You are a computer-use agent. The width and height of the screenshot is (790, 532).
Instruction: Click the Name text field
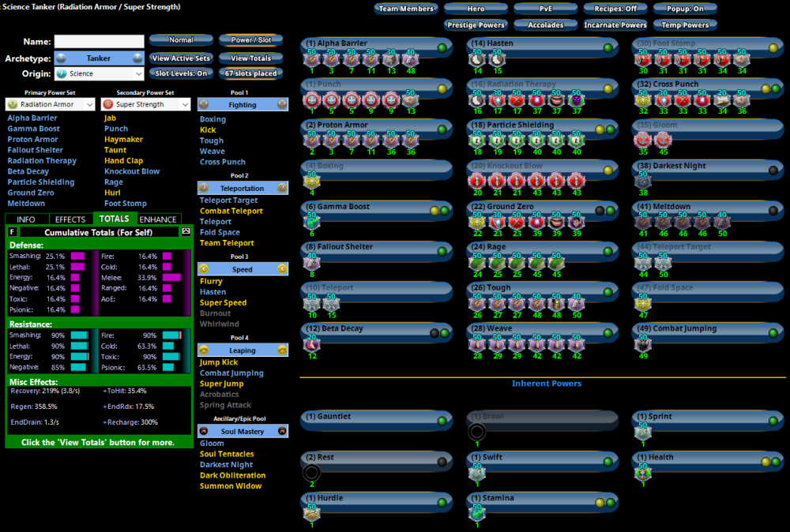pos(99,41)
